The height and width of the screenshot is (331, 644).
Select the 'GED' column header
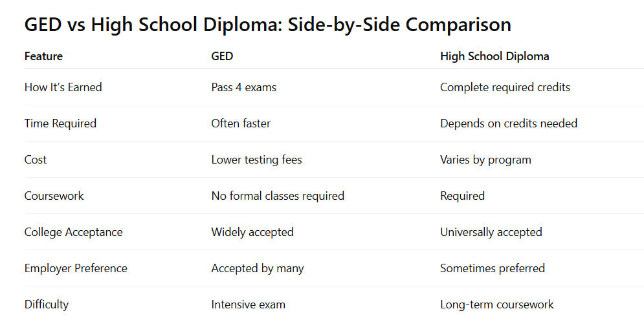(222, 56)
